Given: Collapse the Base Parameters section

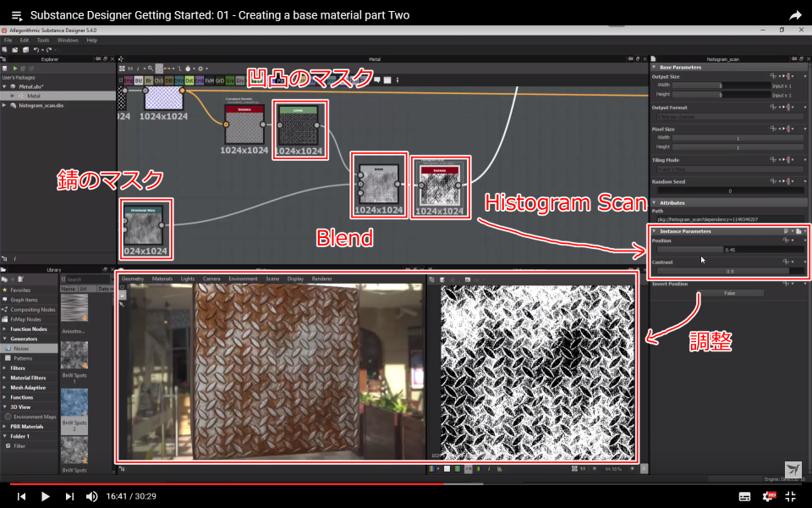Looking at the screenshot, I should pos(655,68).
